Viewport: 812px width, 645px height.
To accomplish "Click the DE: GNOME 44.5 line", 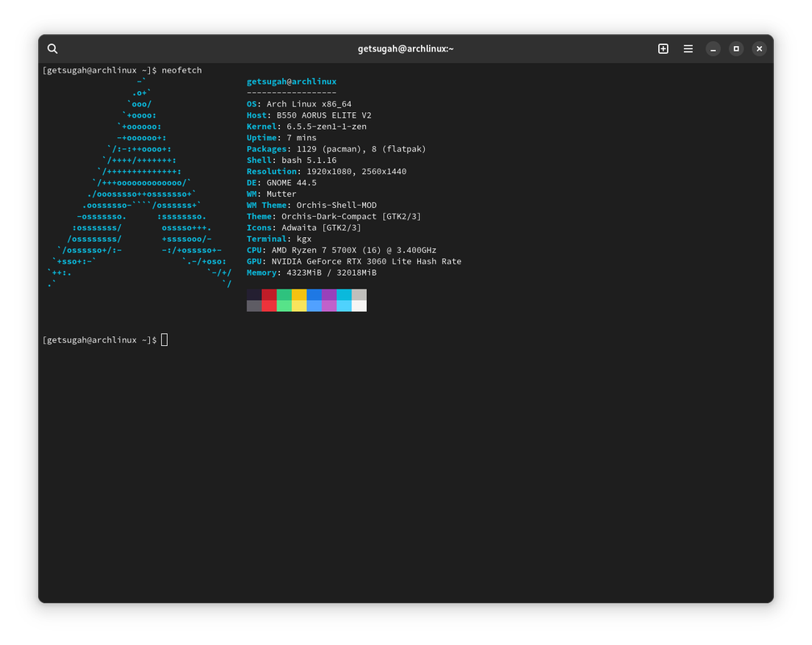I will tap(281, 183).
